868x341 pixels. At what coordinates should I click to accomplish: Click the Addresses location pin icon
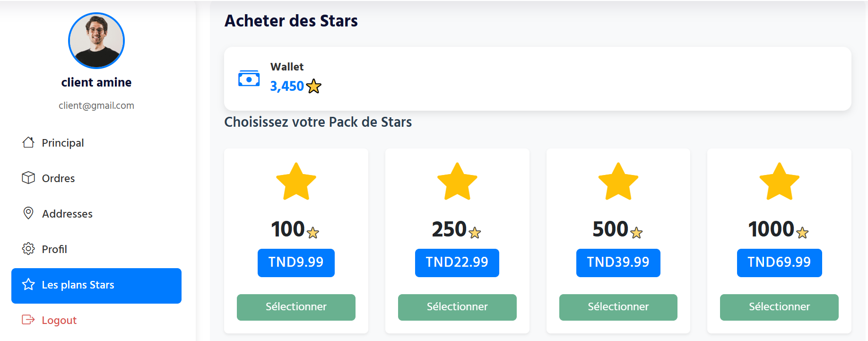(28, 213)
